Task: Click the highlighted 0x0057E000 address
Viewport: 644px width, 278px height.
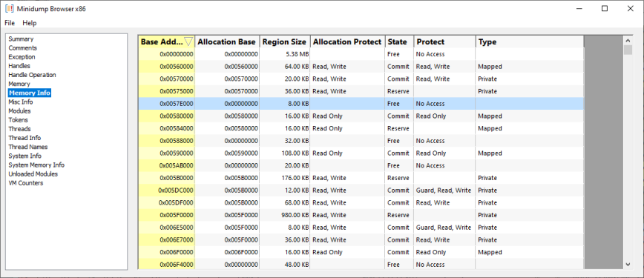Action: [166, 104]
